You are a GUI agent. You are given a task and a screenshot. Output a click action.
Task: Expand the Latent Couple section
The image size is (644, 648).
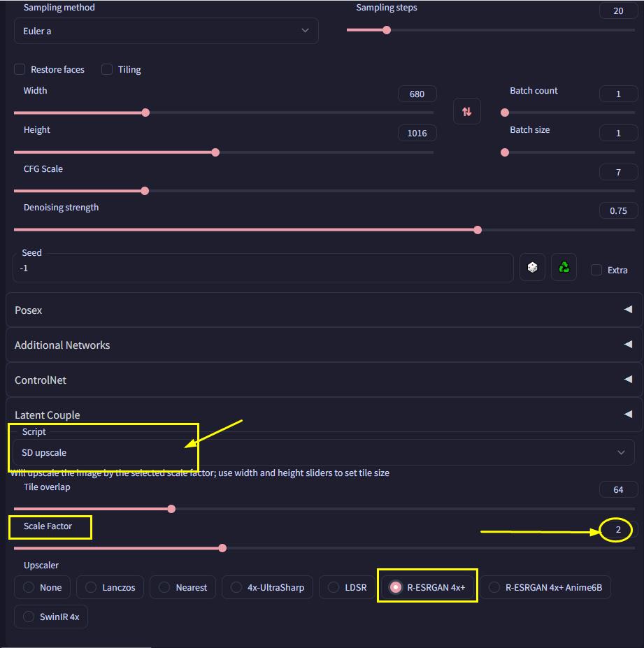(x=324, y=415)
